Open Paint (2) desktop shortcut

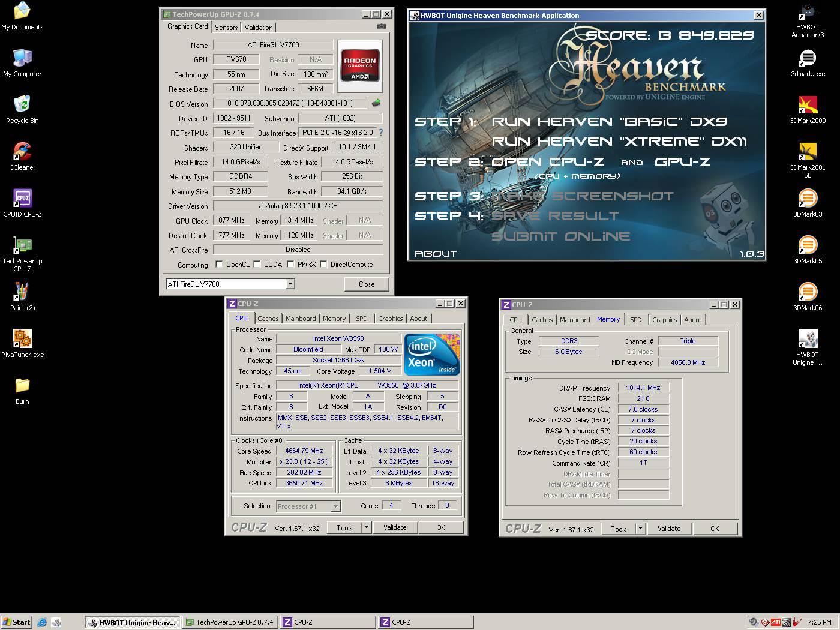click(x=22, y=297)
